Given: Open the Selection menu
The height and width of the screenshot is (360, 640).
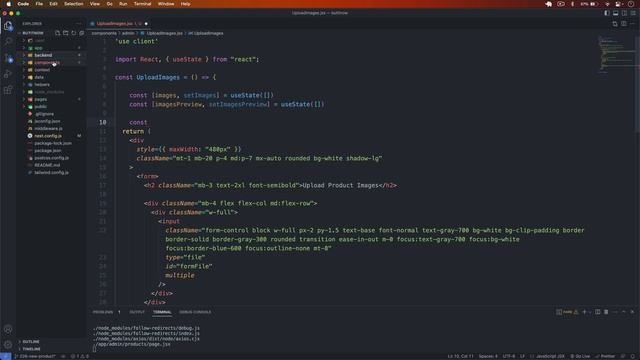Looking at the screenshot, I should tap(73, 4).
